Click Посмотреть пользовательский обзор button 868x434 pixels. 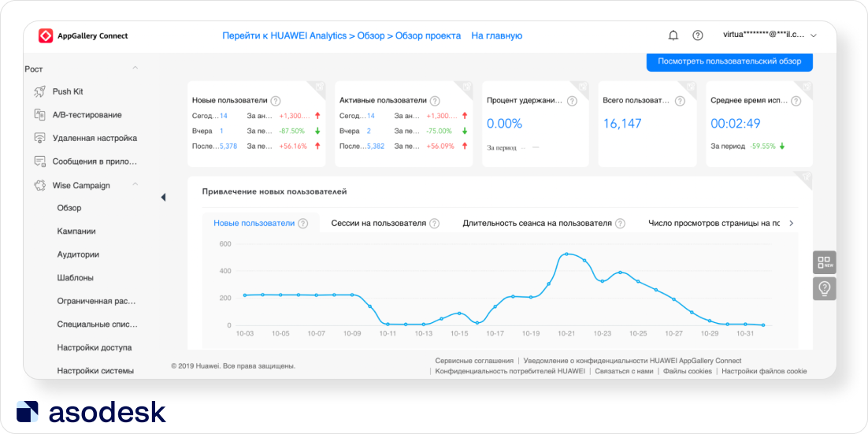(x=729, y=61)
